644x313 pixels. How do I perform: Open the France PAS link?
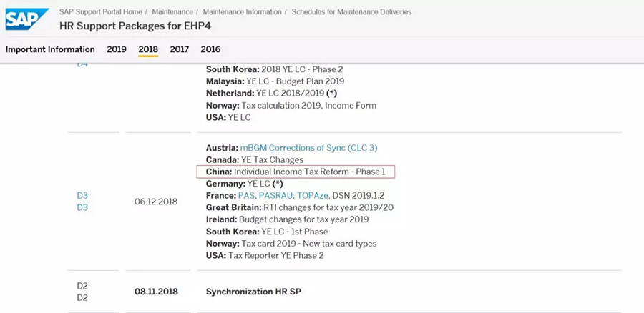tap(246, 196)
